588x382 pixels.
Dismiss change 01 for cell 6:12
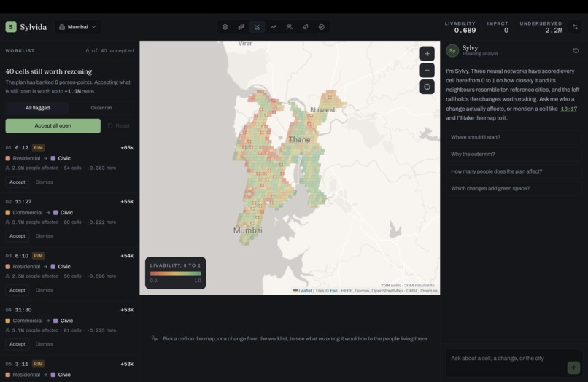point(45,182)
